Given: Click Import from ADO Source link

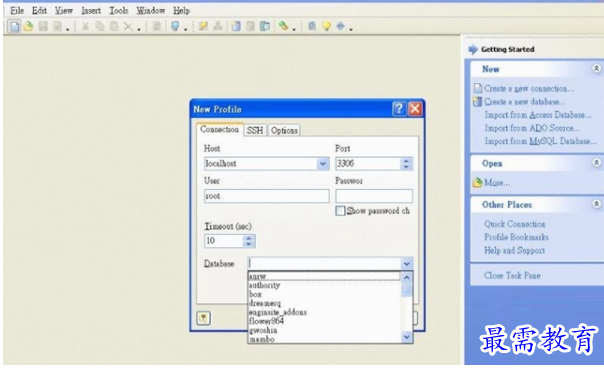Looking at the screenshot, I should coord(532,128).
